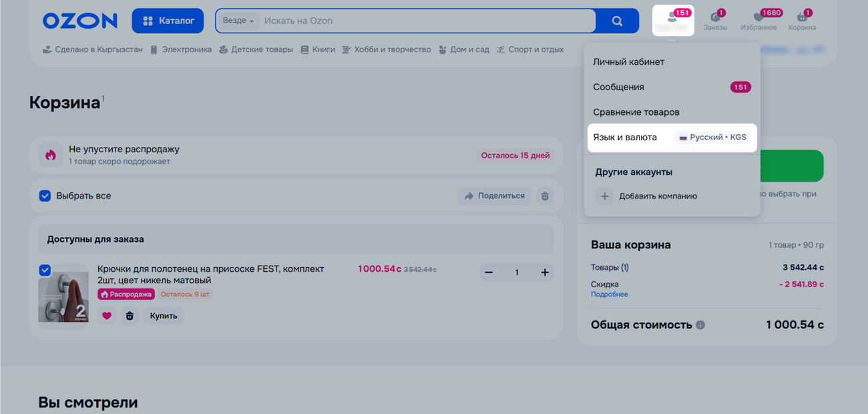Screen dimensions: 868x414
Task: Open the Каталог menu button
Action: click(x=169, y=21)
